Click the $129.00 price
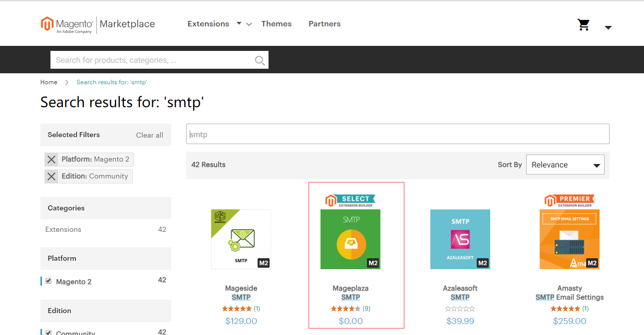The height and width of the screenshot is (335, 644). 241,321
